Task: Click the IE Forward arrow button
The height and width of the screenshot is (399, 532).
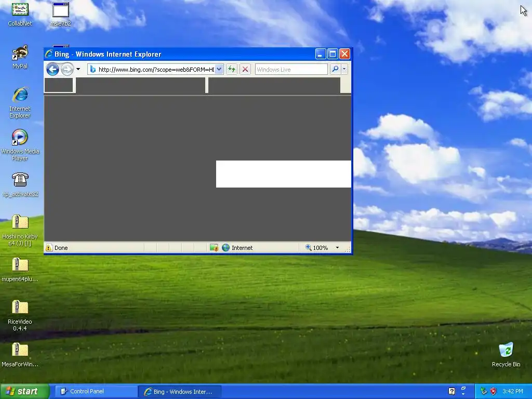Action: tap(67, 69)
